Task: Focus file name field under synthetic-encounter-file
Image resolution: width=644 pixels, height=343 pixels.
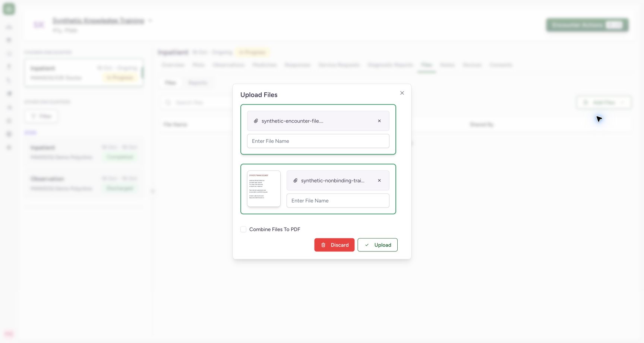Action: tap(318, 141)
